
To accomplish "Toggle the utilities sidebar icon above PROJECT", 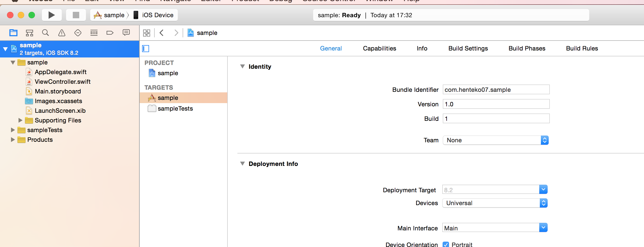I will point(145,49).
